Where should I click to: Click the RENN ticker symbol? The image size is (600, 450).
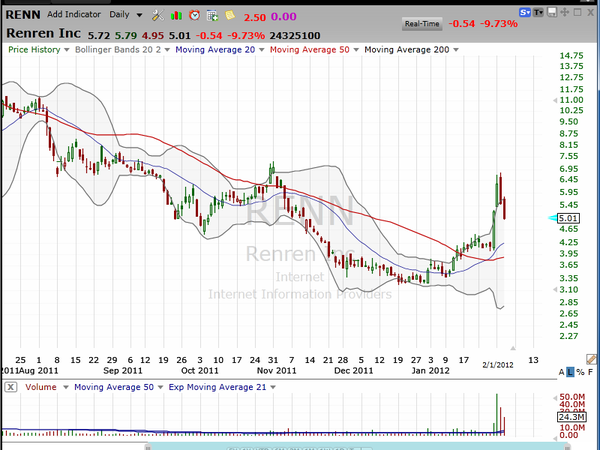coord(23,15)
